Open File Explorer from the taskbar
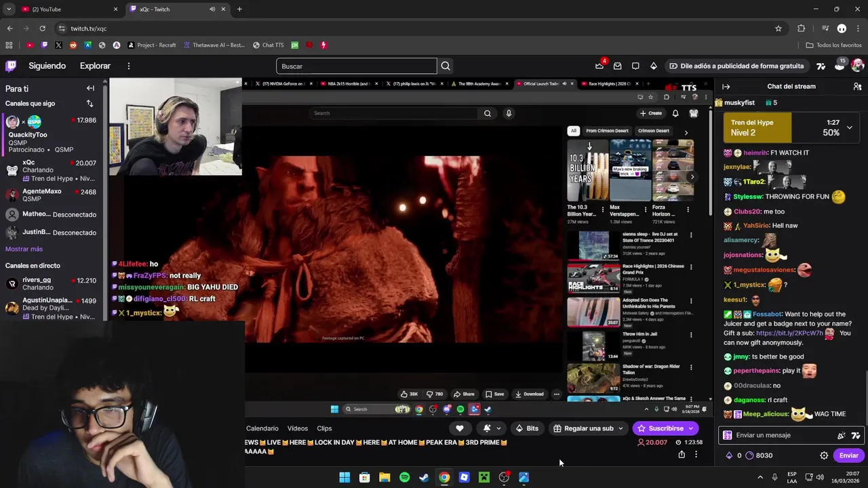The width and height of the screenshot is (868, 488). 384,477
